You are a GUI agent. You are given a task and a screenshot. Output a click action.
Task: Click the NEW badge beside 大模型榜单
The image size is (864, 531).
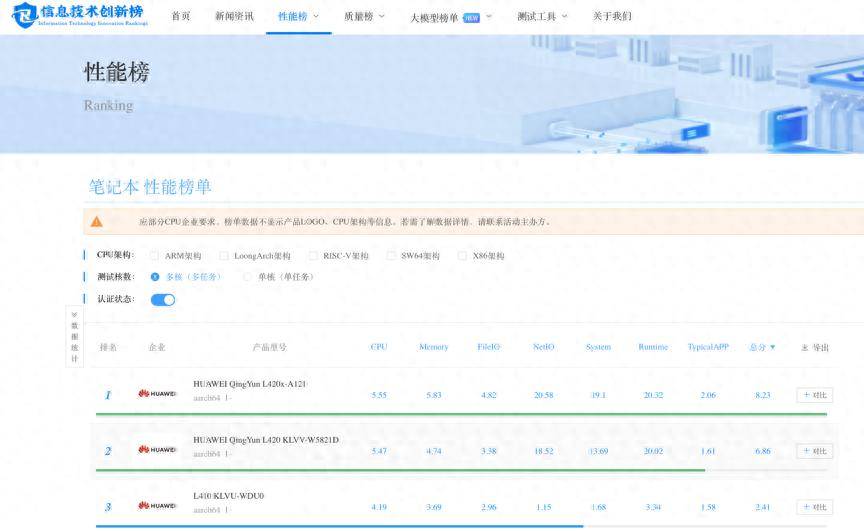[x=472, y=18]
